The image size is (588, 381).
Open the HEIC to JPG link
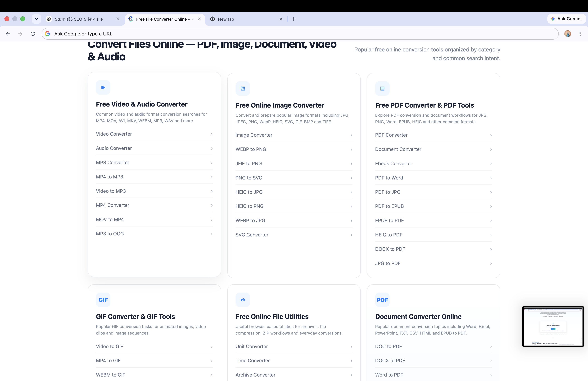point(294,192)
